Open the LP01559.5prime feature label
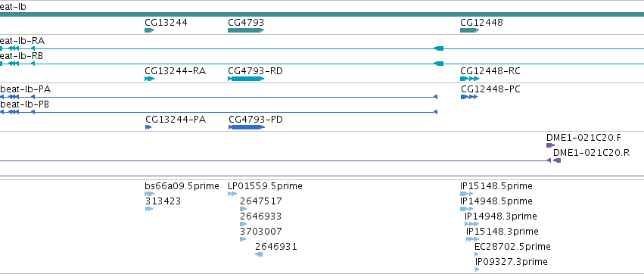Image resolution: width=644 pixels, height=274 pixels. [x=265, y=186]
